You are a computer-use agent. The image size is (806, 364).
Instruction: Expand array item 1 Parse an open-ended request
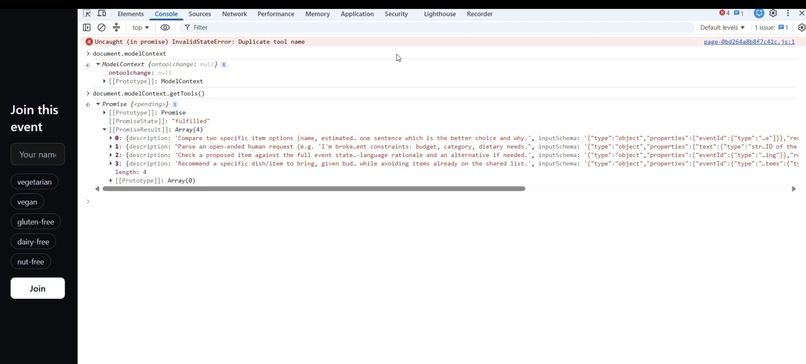click(111, 147)
